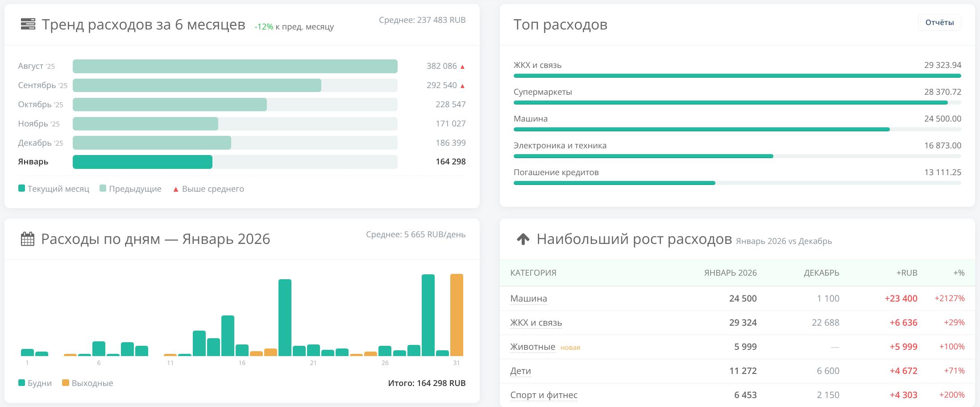This screenshot has width=980, height=407.
Task: Open the Машина category link in the growth table
Action: tap(528, 298)
